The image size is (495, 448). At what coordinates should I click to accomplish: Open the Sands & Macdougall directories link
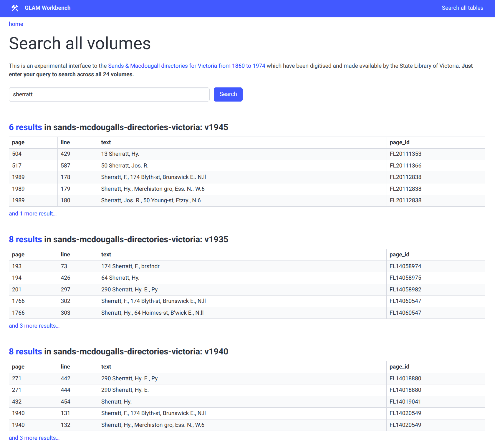point(186,66)
